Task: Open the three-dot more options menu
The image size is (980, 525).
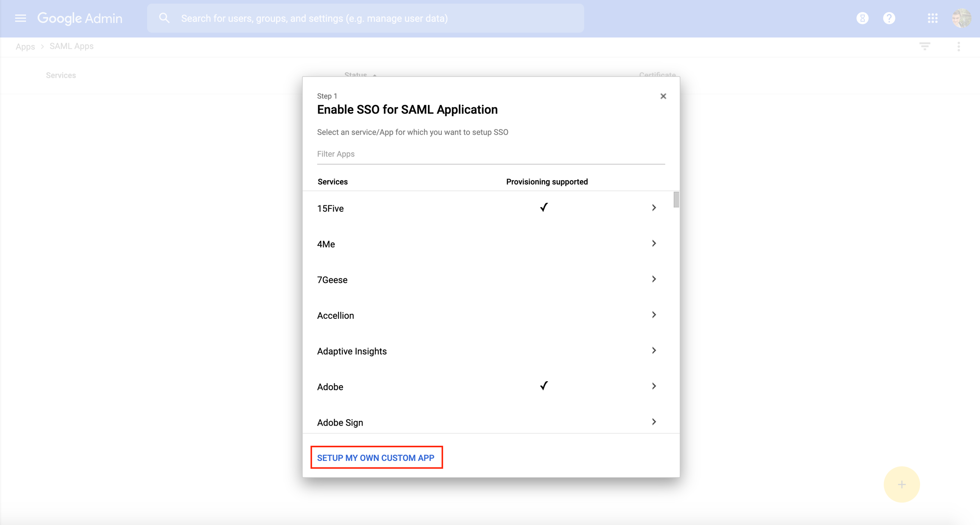Action: pos(958,46)
